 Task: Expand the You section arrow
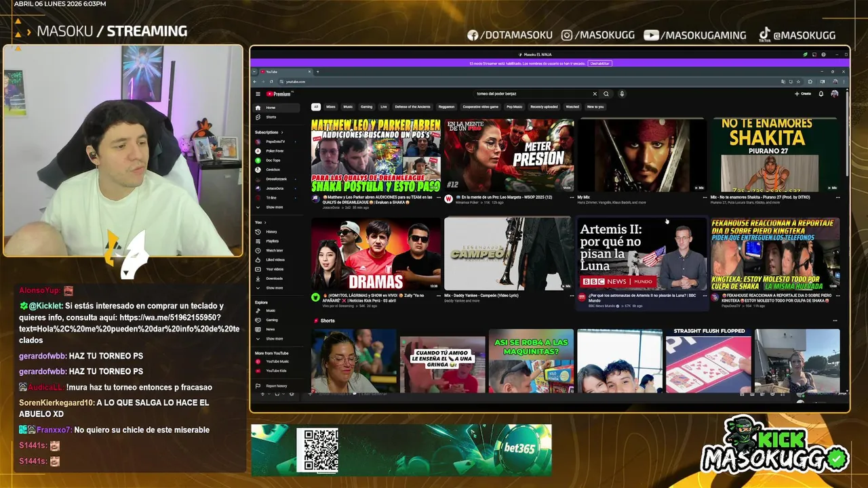(x=265, y=222)
